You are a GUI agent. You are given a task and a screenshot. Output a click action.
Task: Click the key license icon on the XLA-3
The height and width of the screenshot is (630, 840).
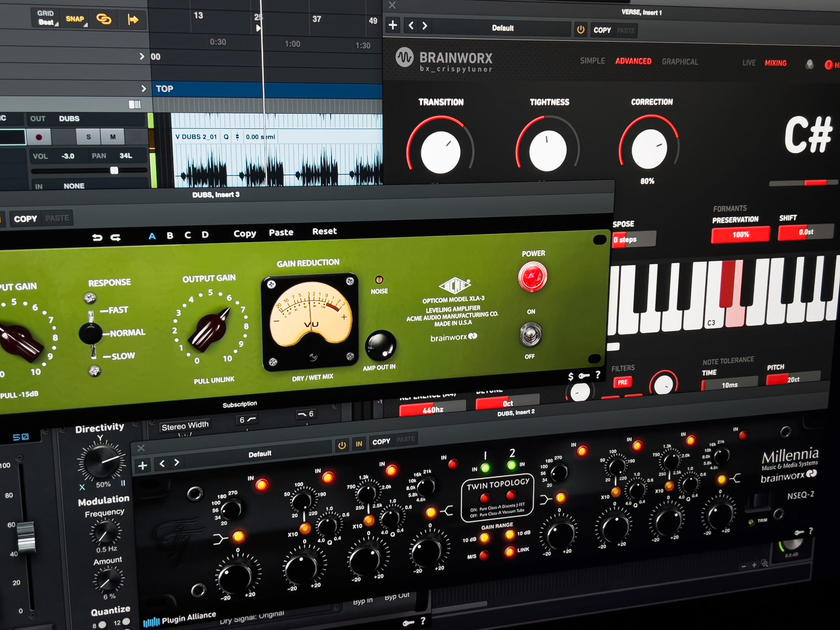tap(584, 376)
